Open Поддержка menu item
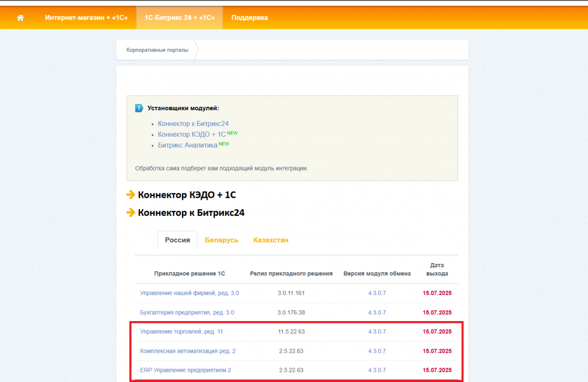 [249, 18]
